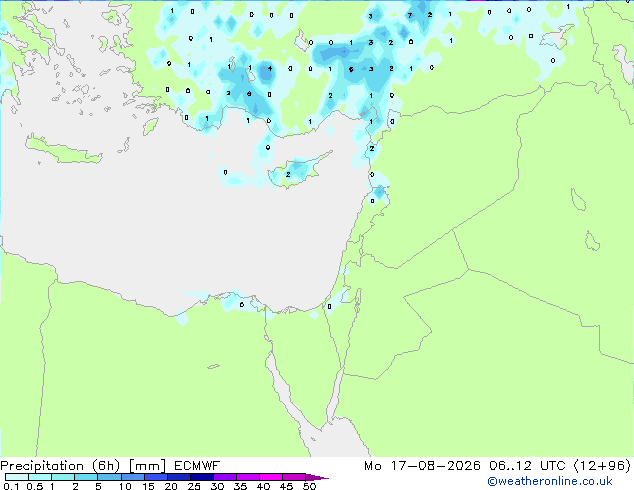Pick the 10–15 mm legend color box
This screenshot has width=634, height=490.
[132, 477]
